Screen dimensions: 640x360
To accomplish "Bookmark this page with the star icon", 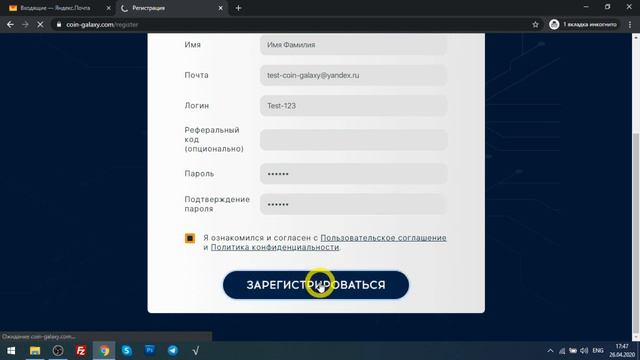I will click(535, 24).
